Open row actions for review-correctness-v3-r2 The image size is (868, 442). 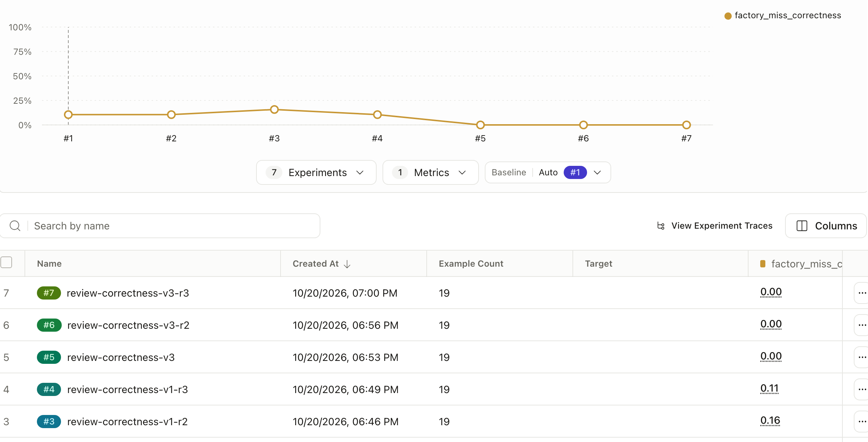pyautogui.click(x=862, y=325)
